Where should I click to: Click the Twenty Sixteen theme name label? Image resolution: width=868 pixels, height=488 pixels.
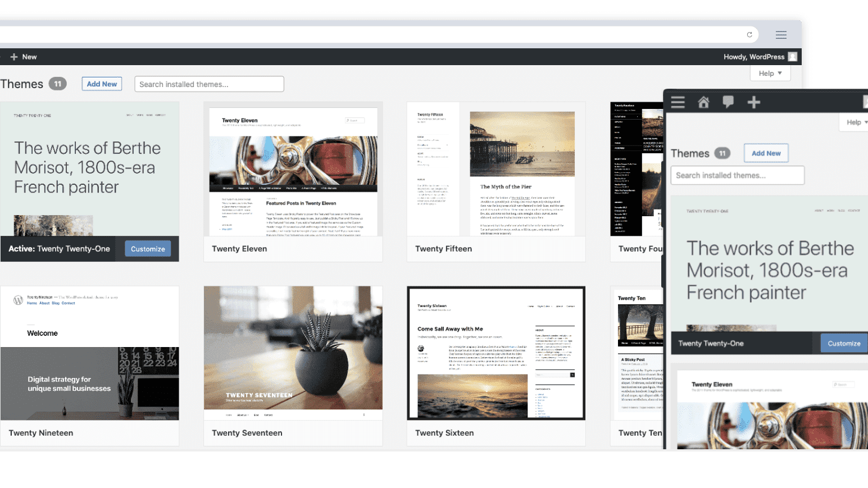[x=444, y=433]
